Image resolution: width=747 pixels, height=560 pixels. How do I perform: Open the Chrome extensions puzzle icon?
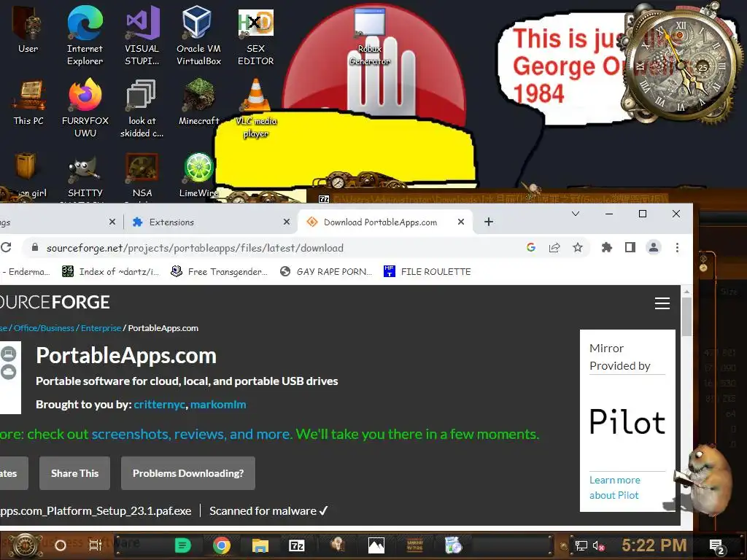pos(606,248)
